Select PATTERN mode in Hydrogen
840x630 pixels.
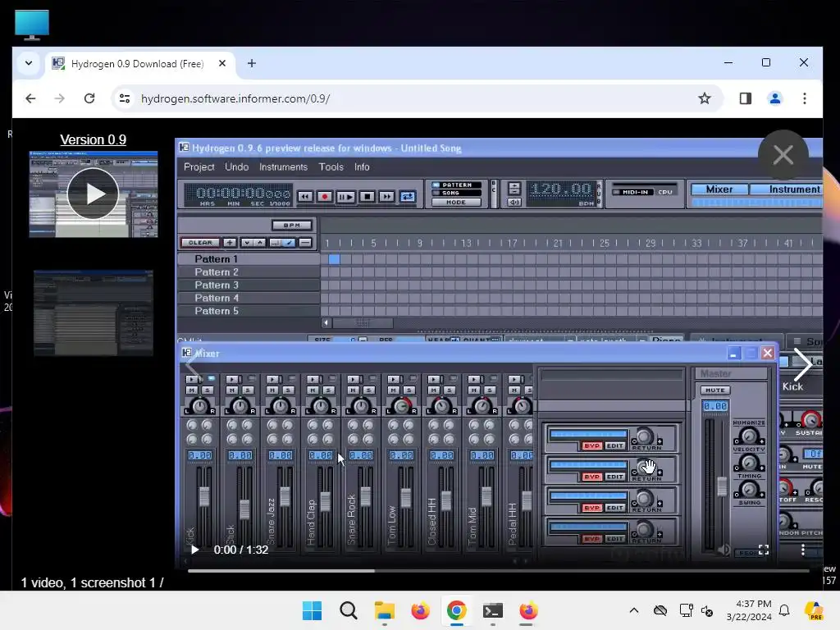456,185
